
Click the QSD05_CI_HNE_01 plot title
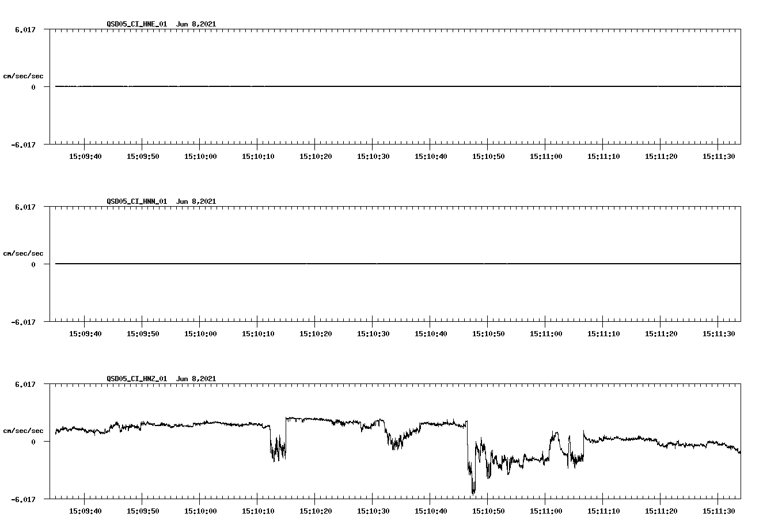pyautogui.click(x=161, y=24)
